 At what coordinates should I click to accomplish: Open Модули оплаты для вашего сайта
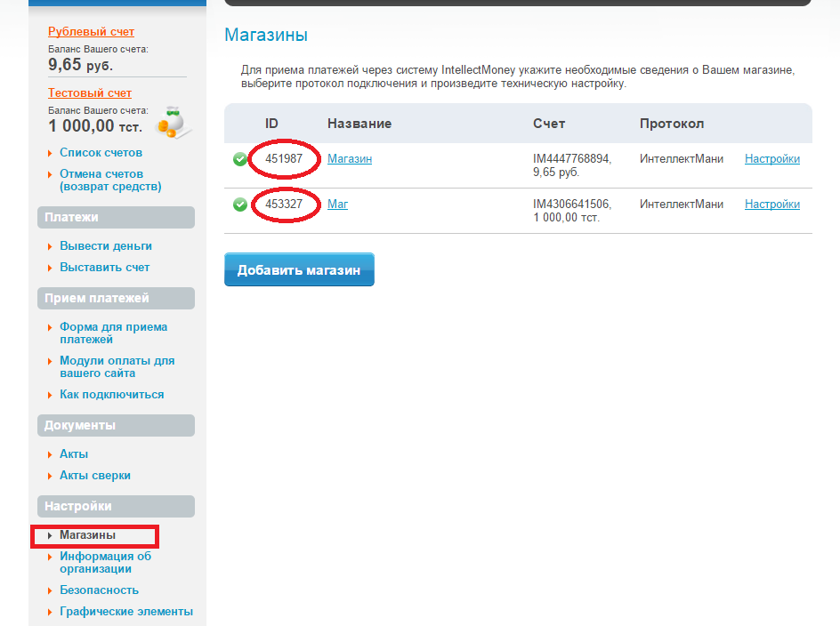tap(117, 367)
